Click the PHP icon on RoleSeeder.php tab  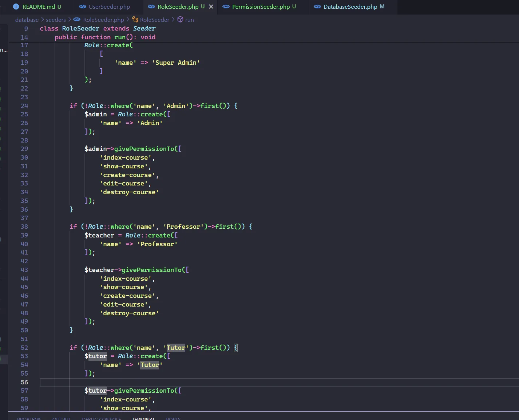[x=151, y=7]
